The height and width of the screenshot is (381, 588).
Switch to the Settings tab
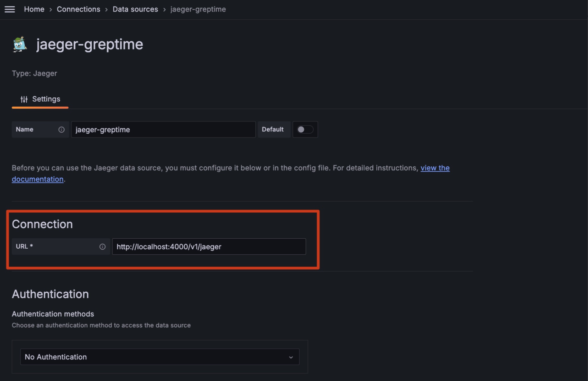[40, 99]
